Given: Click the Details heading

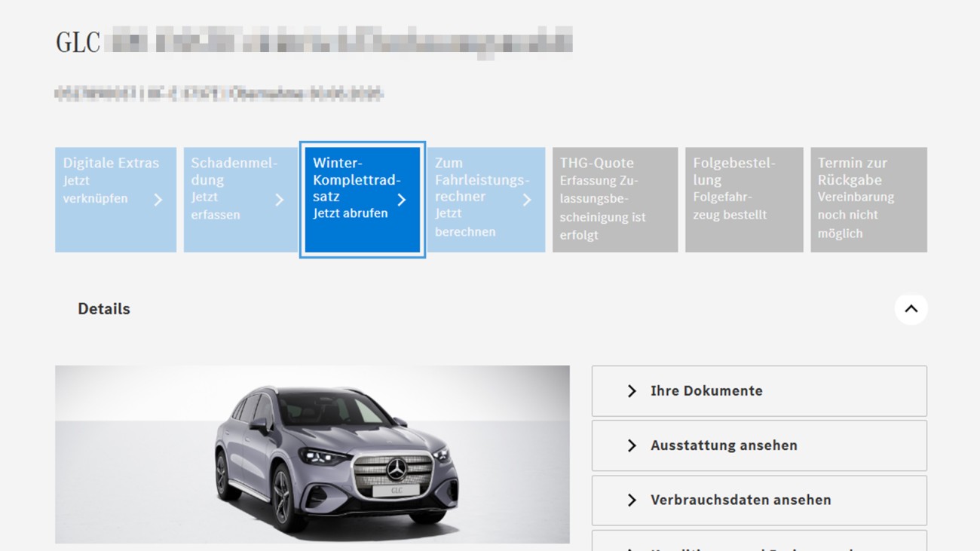Looking at the screenshot, I should pos(104,309).
